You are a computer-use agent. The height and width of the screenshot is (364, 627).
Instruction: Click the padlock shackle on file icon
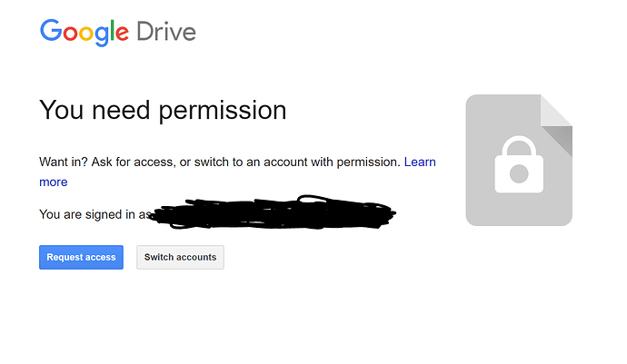tap(518, 147)
